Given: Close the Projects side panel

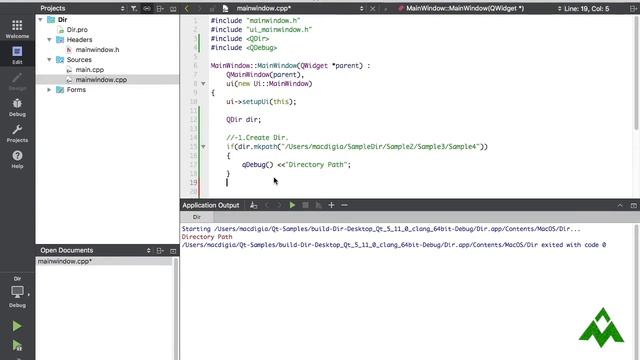Looking at the screenshot, I should click(173, 8).
